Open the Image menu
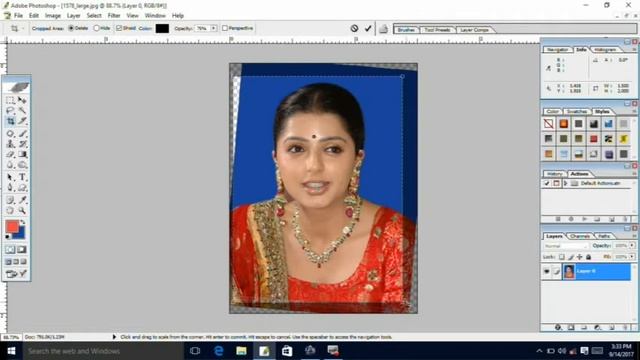 click(x=53, y=16)
